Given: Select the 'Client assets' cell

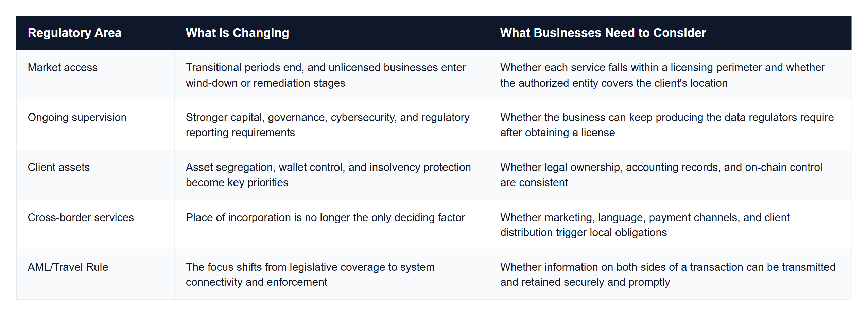Looking at the screenshot, I should (x=96, y=175).
